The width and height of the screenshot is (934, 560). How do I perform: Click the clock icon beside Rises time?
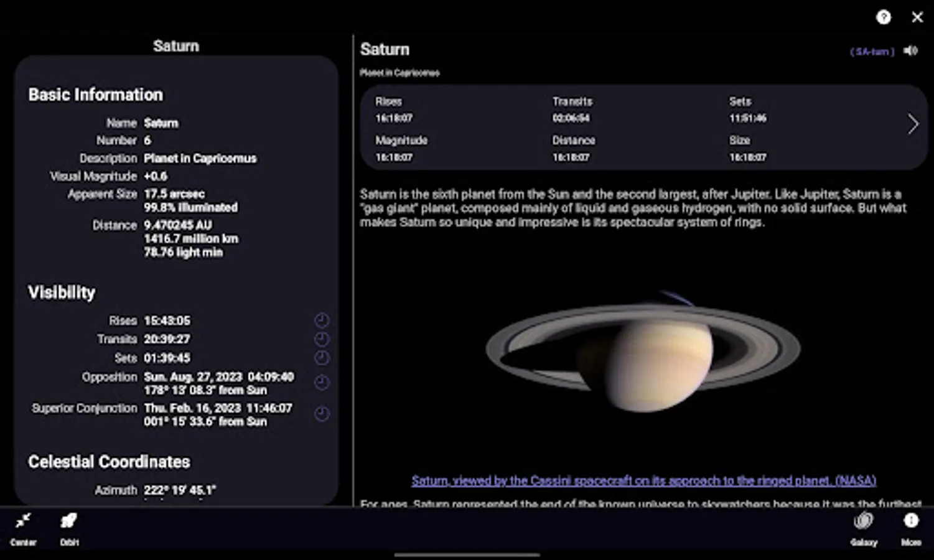click(x=322, y=320)
